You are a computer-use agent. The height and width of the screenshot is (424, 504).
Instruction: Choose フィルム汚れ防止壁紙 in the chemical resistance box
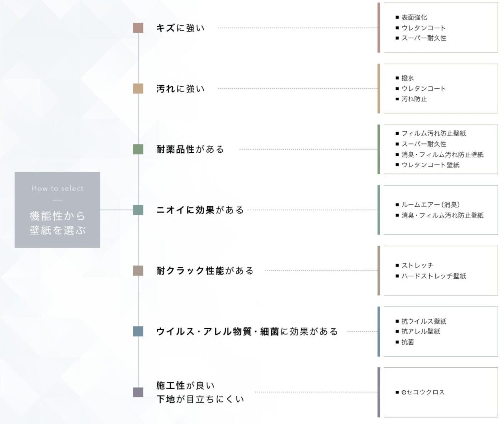coord(433,133)
